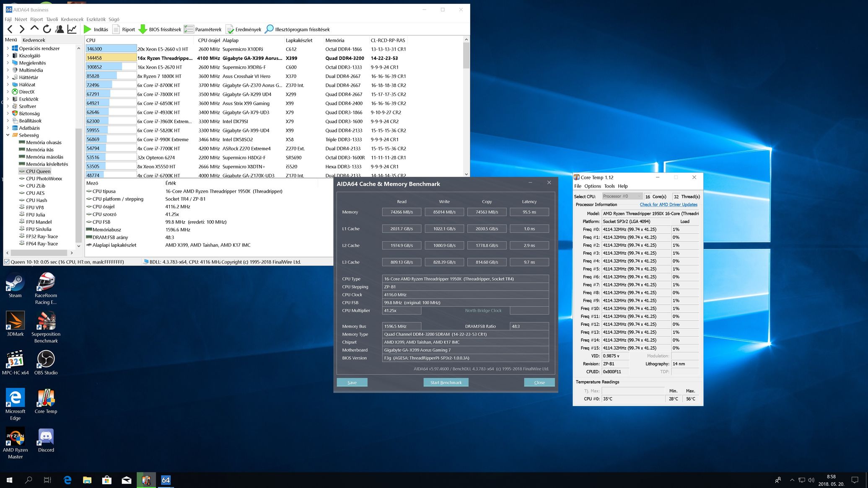Expand the Biztonság tree node

coord(8,114)
